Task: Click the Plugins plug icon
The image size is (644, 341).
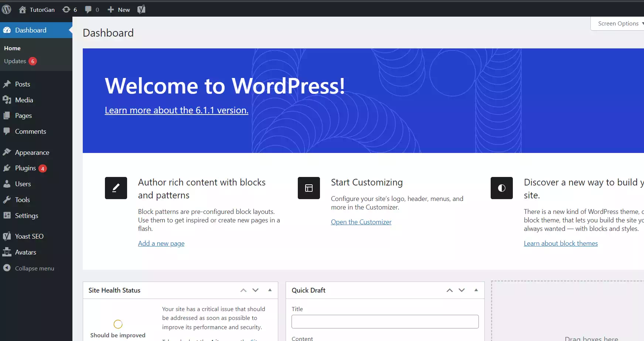Action: click(7, 168)
